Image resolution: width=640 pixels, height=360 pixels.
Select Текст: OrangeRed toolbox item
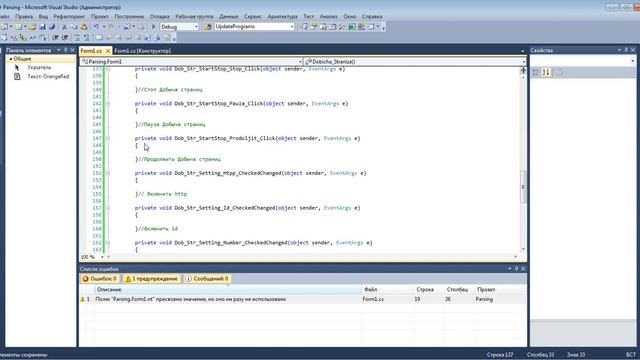(x=48, y=76)
